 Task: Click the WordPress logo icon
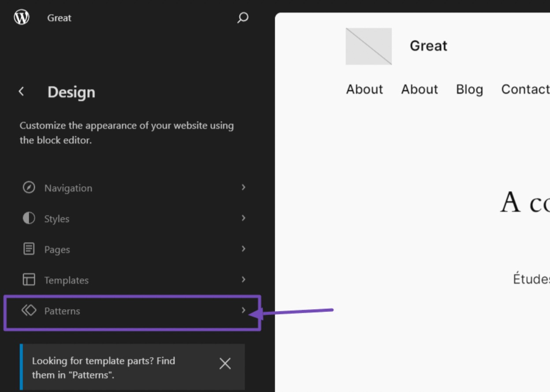pos(22,18)
